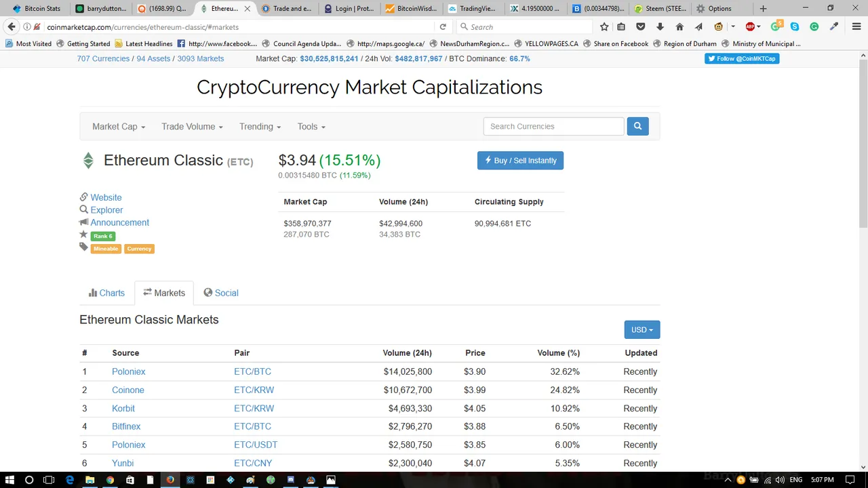Viewport: 868px width, 488px height.
Task: Click the Follow @CoinMKTCap Twitter button
Action: [x=742, y=58]
